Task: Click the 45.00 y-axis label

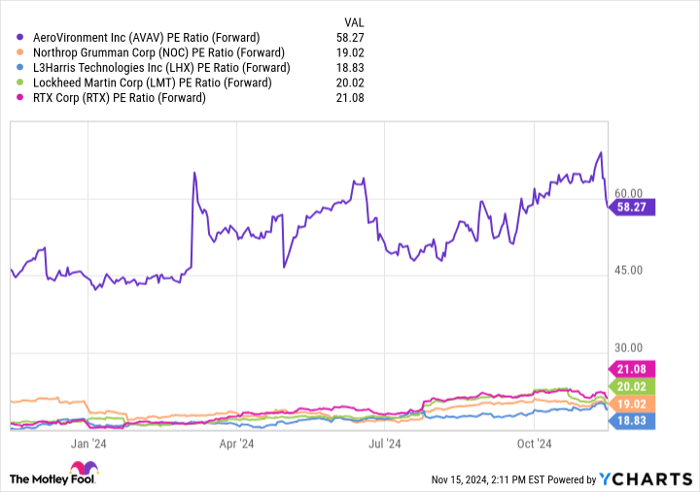Action: (629, 270)
